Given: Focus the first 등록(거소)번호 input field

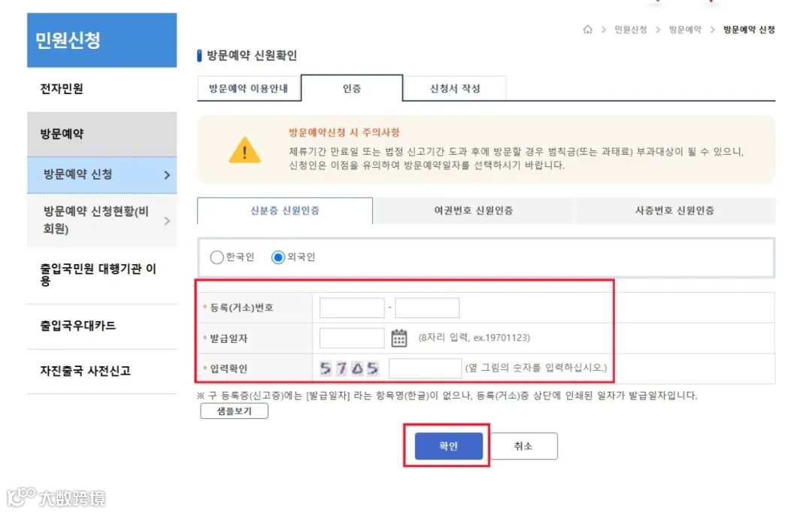Looking at the screenshot, I should click(352, 308).
